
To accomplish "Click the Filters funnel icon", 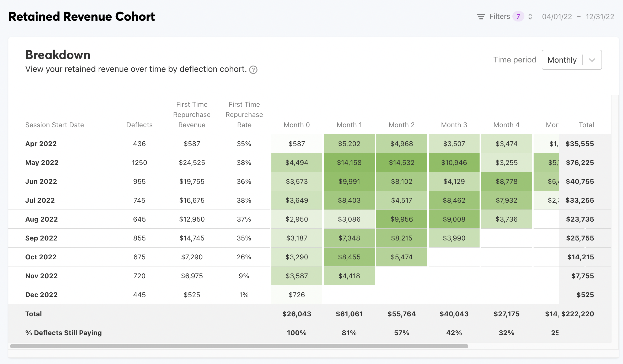I will click(x=481, y=17).
